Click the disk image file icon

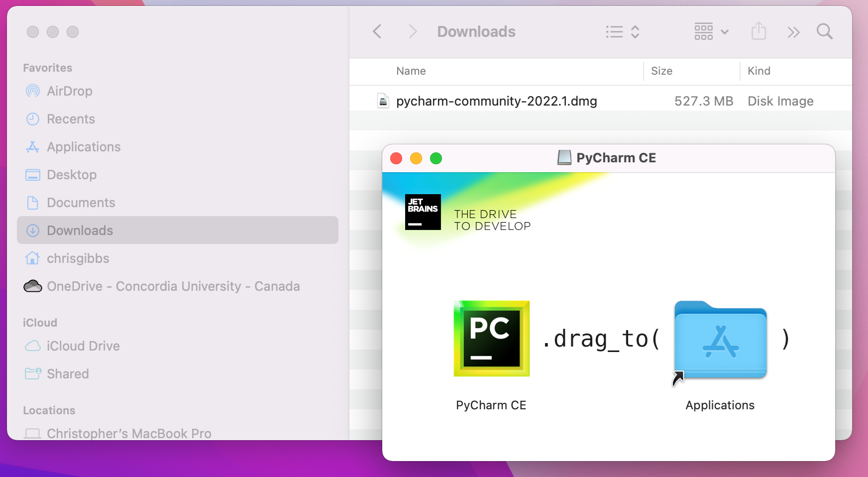(383, 101)
